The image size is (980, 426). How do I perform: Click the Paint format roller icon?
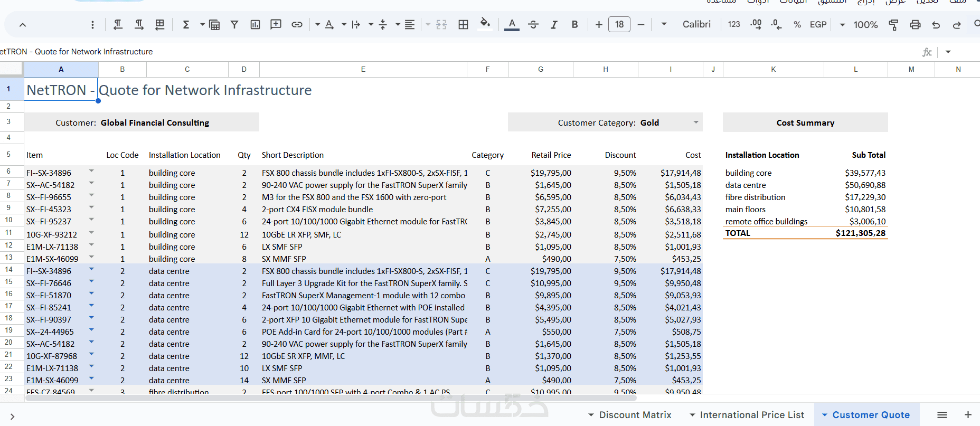point(893,24)
